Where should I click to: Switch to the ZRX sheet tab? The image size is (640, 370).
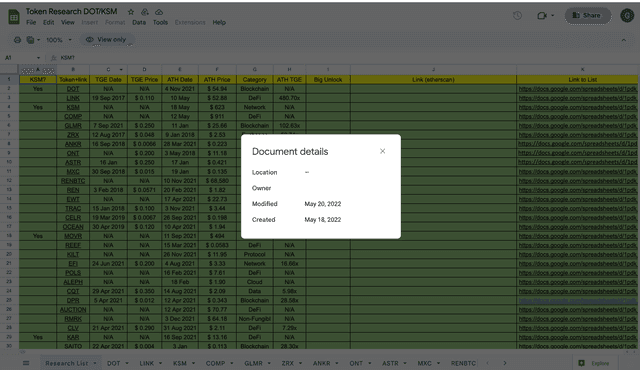288,363
